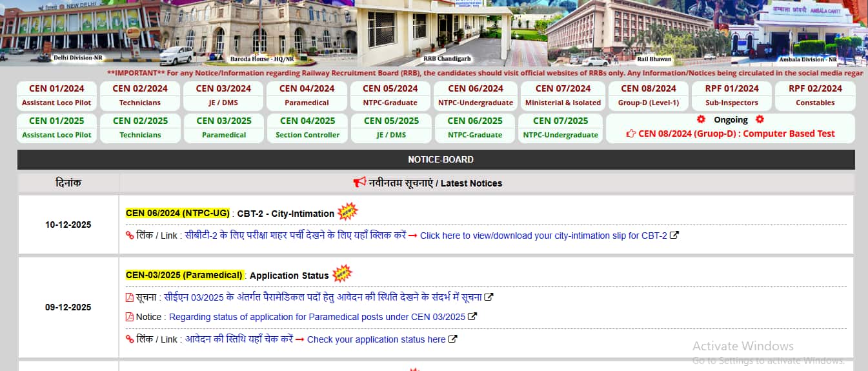The height and width of the screenshot is (371, 868).
Task: Click external-link icon after Hindi सूचना notice
Action: coord(489,297)
